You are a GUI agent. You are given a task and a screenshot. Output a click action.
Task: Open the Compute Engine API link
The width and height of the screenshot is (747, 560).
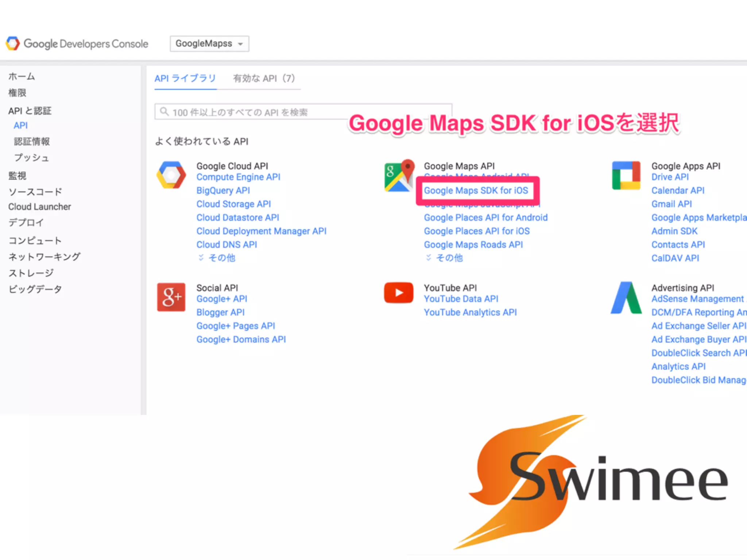pyautogui.click(x=238, y=177)
